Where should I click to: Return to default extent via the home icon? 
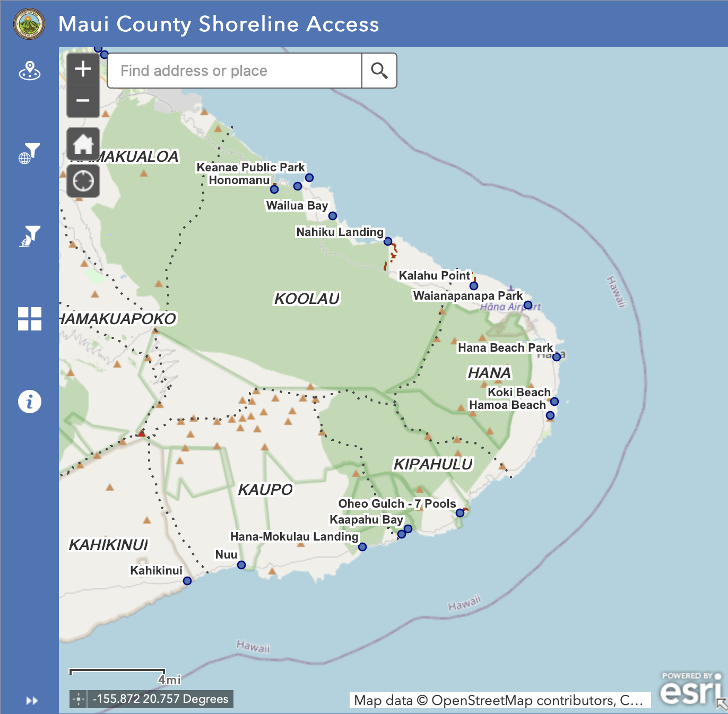(x=83, y=143)
